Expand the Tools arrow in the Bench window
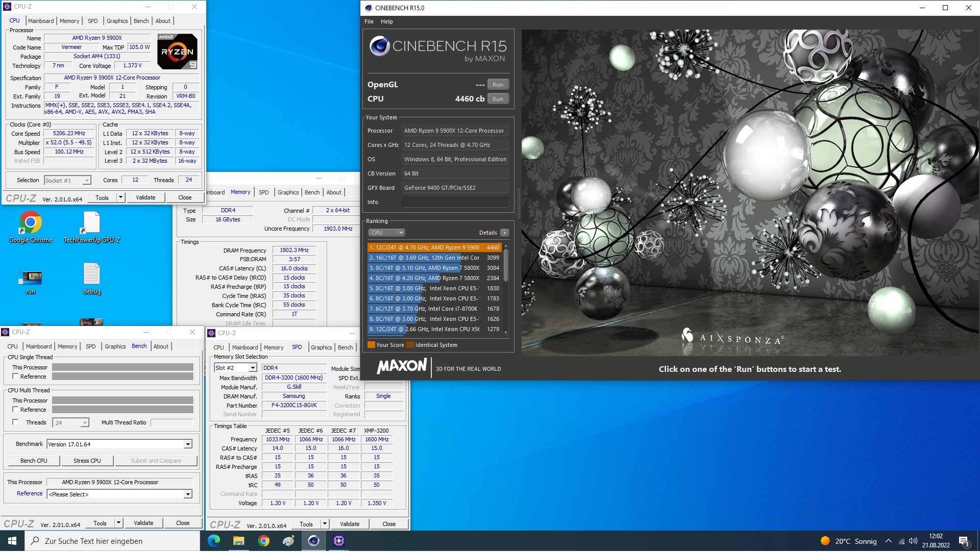The image size is (980, 552). (x=118, y=523)
